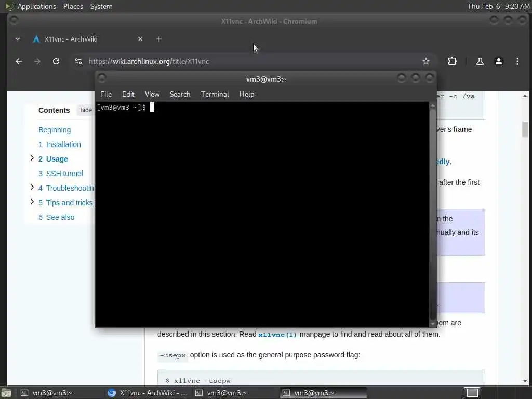Open the terminal View menu
The height and width of the screenshot is (399, 532).
click(152, 95)
